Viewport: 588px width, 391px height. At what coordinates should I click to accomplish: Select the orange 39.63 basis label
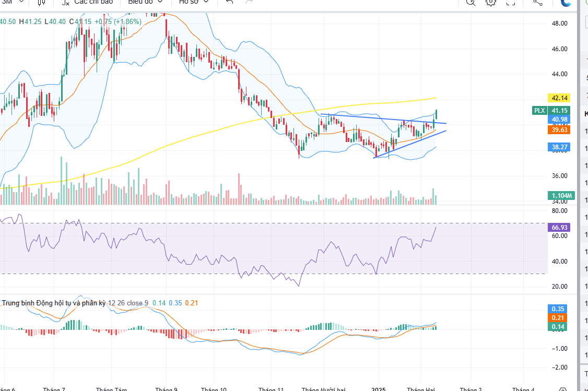pyautogui.click(x=559, y=129)
